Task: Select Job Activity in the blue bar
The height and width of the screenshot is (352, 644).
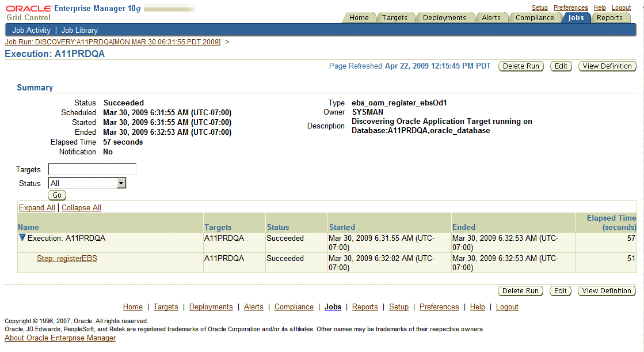Action: coord(31,29)
